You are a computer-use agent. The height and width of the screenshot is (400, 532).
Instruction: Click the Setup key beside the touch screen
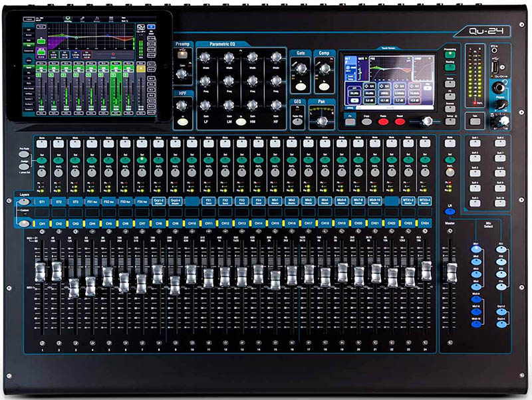[x=450, y=122]
